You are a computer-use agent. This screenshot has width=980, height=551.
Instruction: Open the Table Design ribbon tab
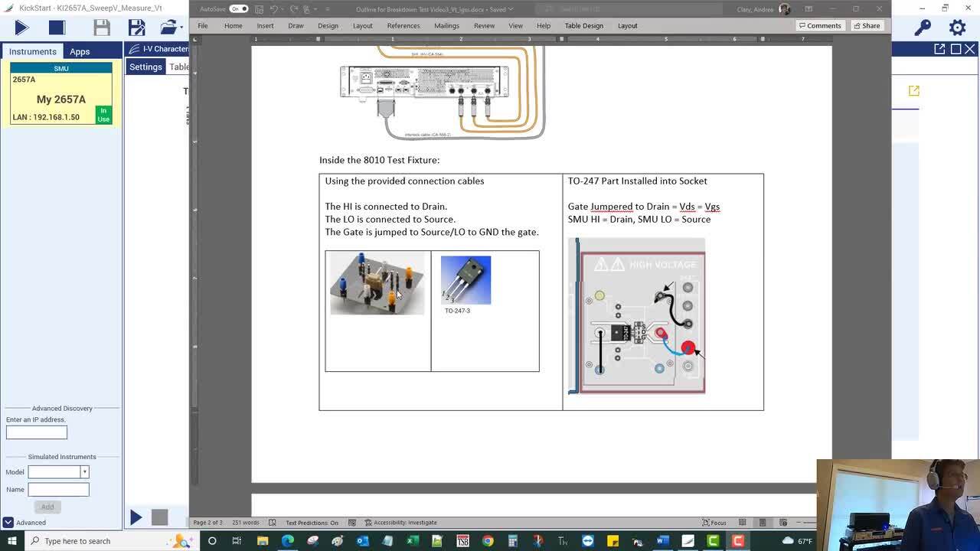583,25
